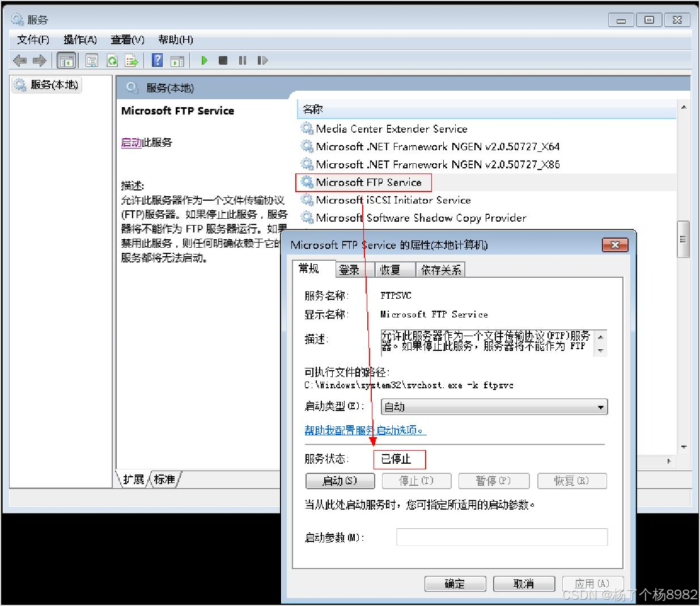Image resolution: width=700 pixels, height=606 pixels.
Task: Click horizontal scrollbar right arrow in list
Action: point(669,461)
